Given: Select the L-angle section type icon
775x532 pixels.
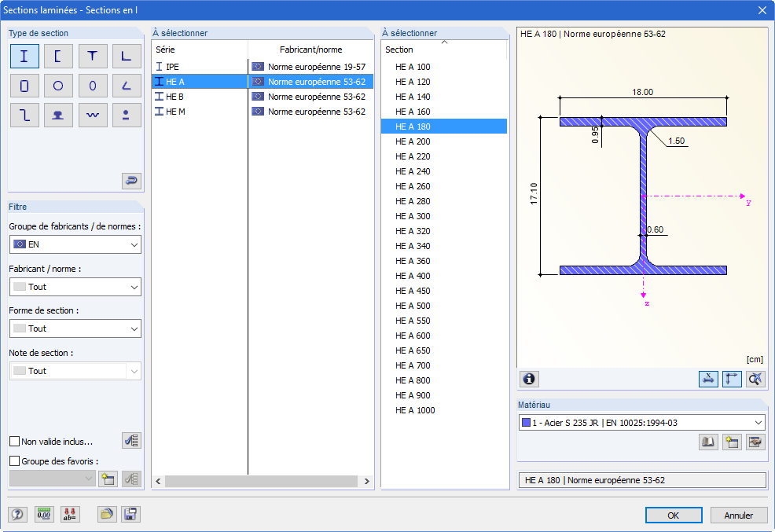Looking at the screenshot, I should click(x=127, y=57).
